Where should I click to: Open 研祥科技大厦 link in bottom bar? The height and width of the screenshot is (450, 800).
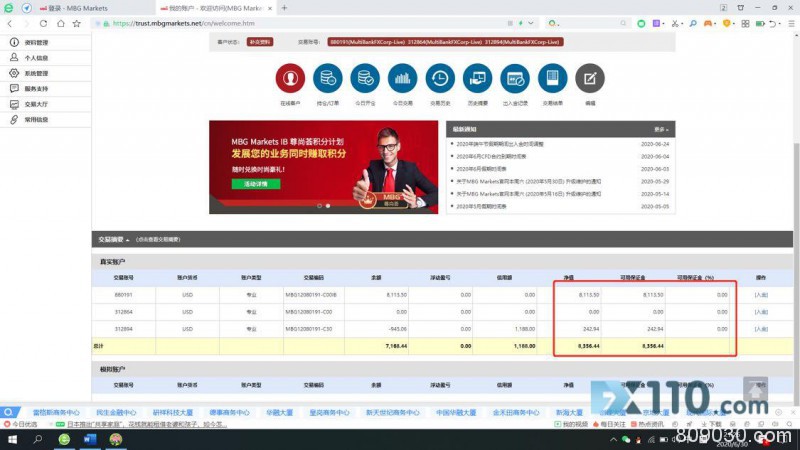172,413
